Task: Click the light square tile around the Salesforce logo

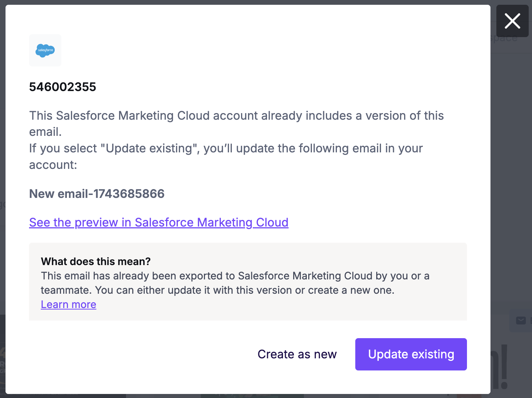Action: [45, 50]
